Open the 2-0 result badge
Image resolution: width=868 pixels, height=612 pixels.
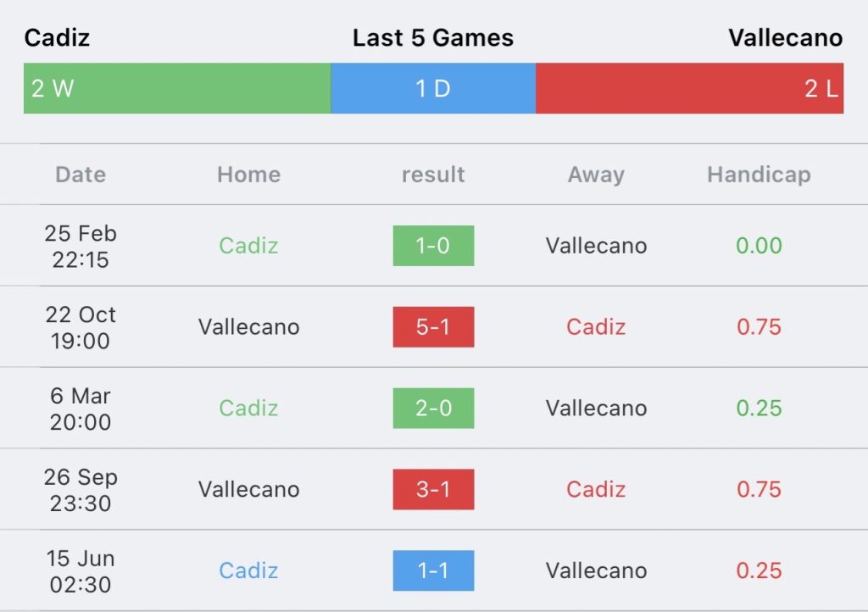coord(433,409)
